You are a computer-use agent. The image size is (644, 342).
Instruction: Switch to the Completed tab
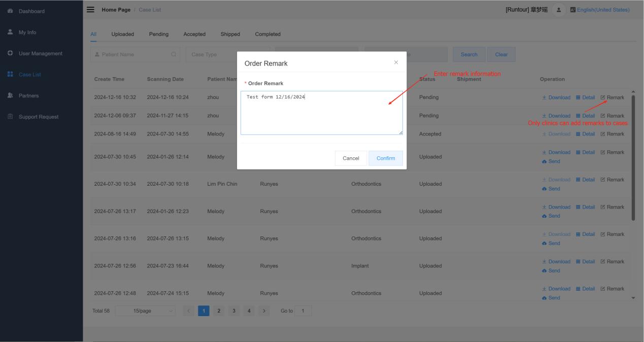[267, 34]
